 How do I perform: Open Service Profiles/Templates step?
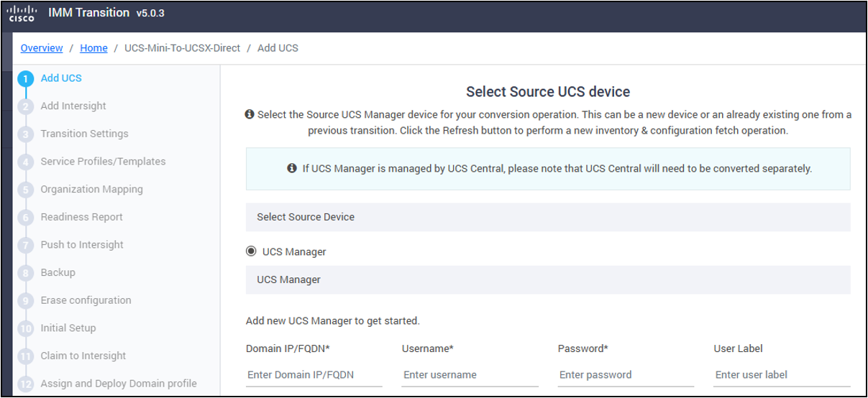[103, 161]
